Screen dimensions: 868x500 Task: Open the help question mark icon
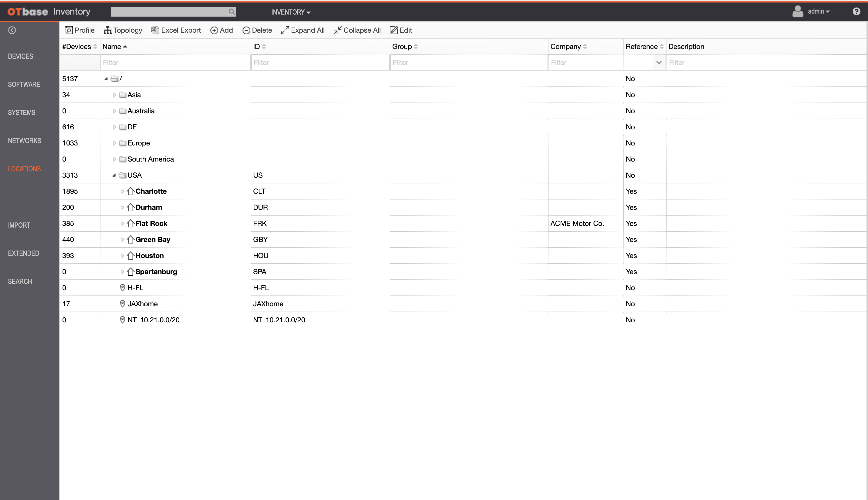856,12
